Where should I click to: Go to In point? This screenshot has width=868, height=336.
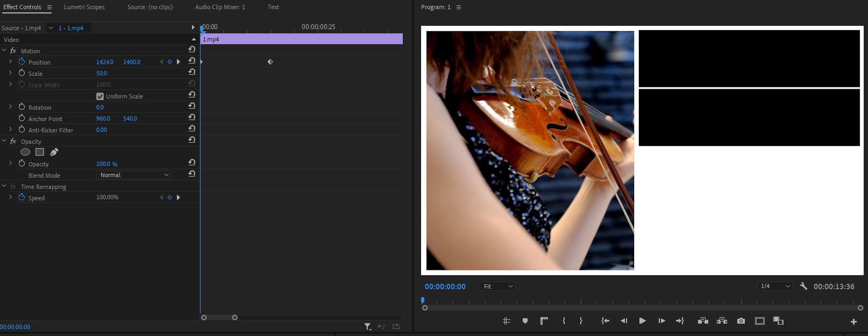tap(605, 321)
